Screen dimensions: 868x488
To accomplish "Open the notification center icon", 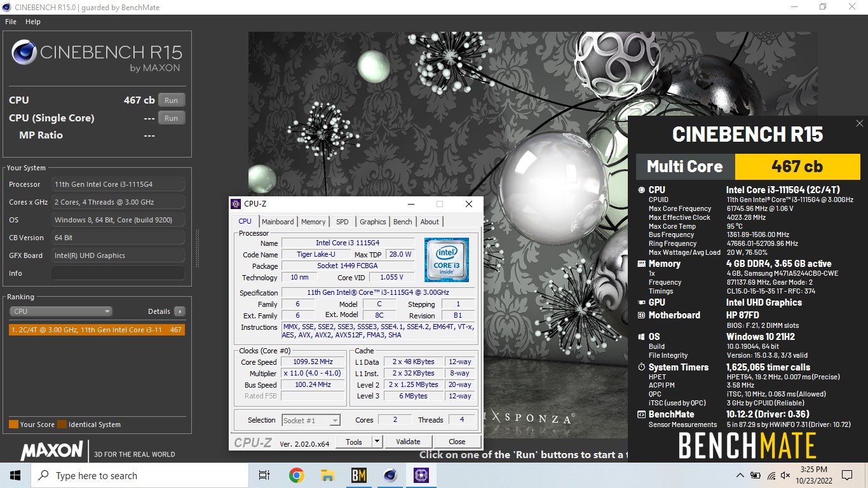I will coord(846,475).
